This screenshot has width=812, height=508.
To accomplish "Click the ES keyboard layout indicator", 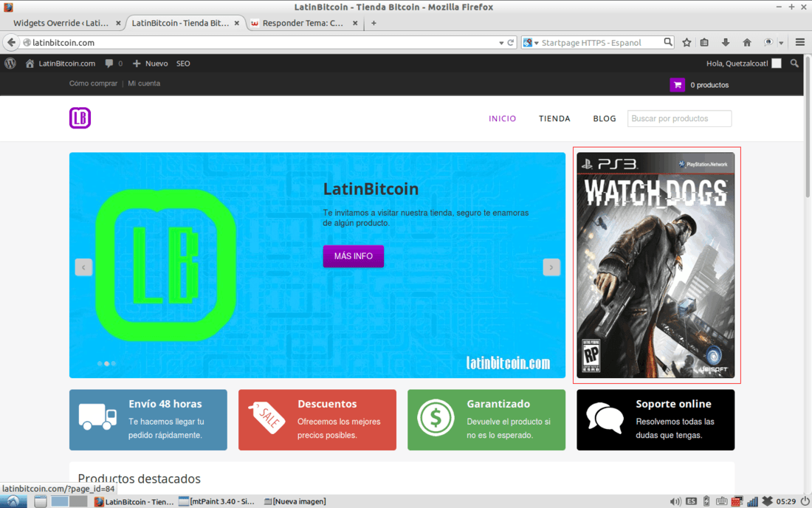I will pos(692,501).
